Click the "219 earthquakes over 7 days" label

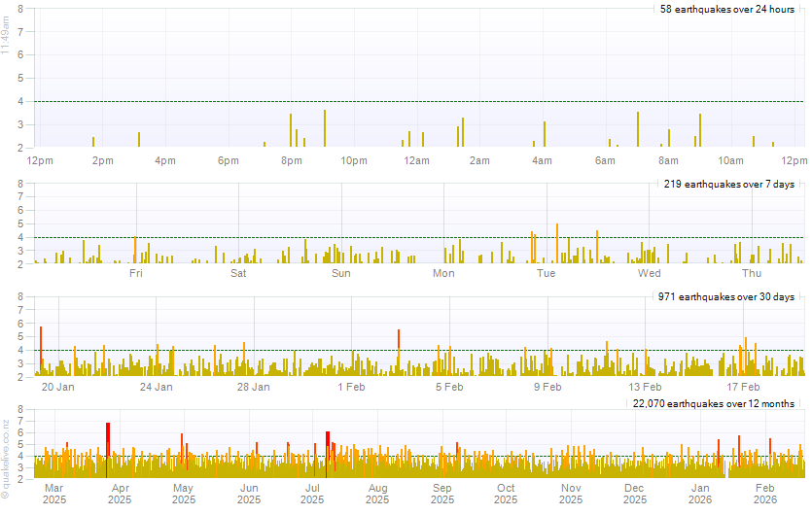(728, 184)
